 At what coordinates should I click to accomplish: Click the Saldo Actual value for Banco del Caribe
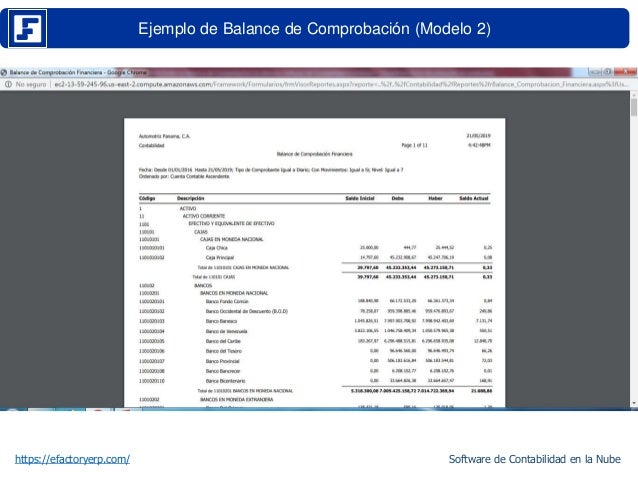pos(483,341)
